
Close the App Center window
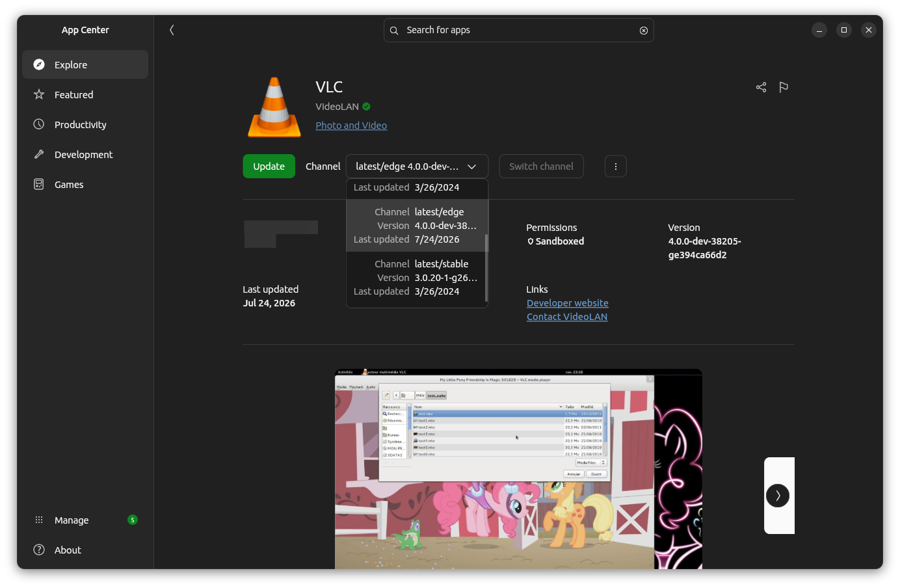point(869,30)
